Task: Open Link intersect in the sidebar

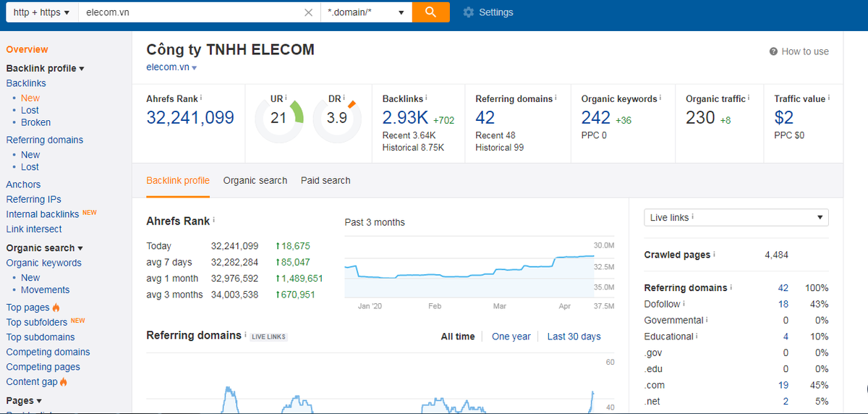Action: click(x=34, y=229)
